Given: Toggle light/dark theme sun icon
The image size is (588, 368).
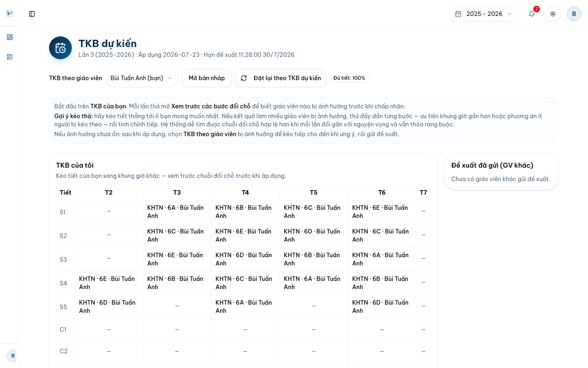Looking at the screenshot, I should click(553, 14).
